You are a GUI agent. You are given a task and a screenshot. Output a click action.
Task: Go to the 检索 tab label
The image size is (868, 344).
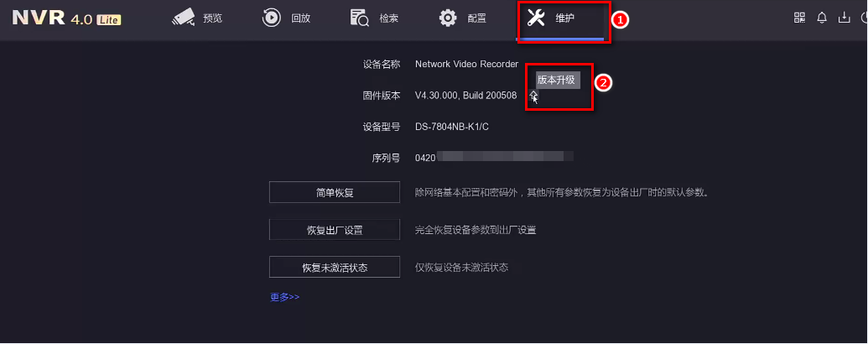[388, 18]
